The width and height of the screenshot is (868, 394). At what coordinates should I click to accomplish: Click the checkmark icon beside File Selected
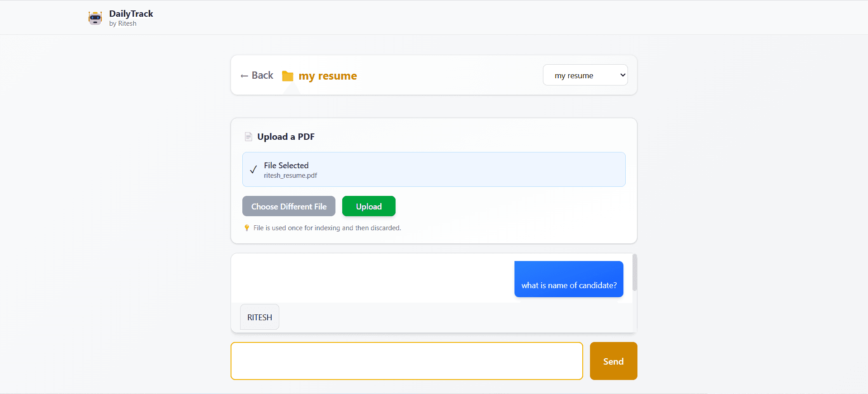pyautogui.click(x=254, y=170)
